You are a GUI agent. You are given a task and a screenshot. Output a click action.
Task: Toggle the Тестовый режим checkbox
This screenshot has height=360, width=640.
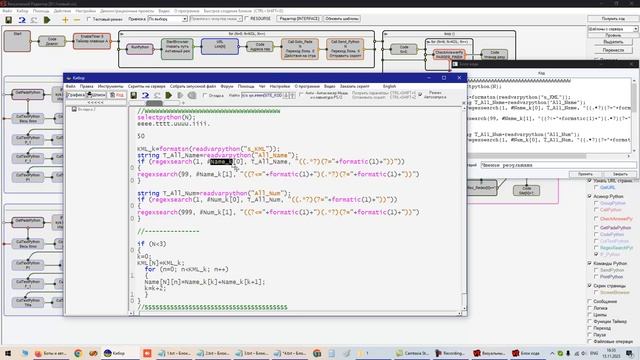click(x=89, y=19)
